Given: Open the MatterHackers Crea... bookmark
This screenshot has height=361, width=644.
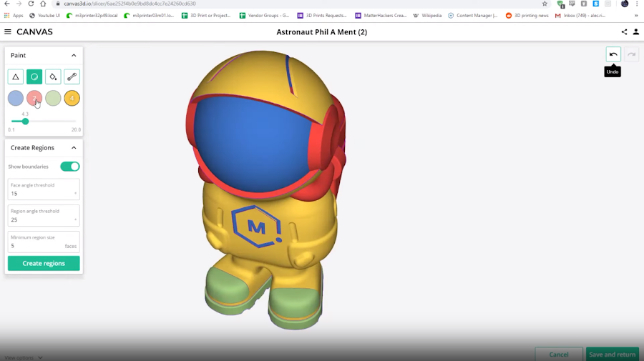Looking at the screenshot, I should [x=381, y=16].
